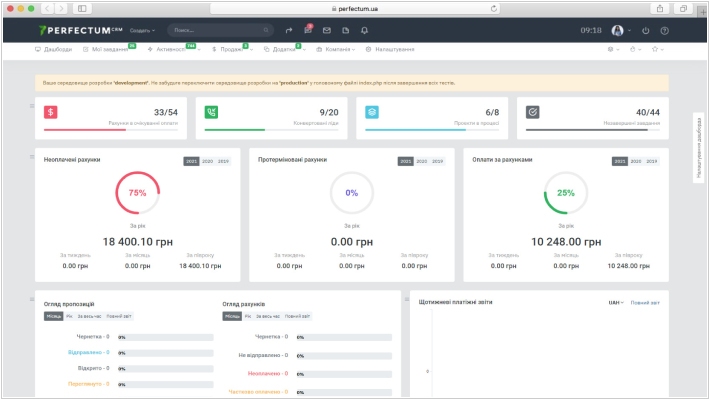Open Повний звіт in Огляд рахунків

coord(298,316)
